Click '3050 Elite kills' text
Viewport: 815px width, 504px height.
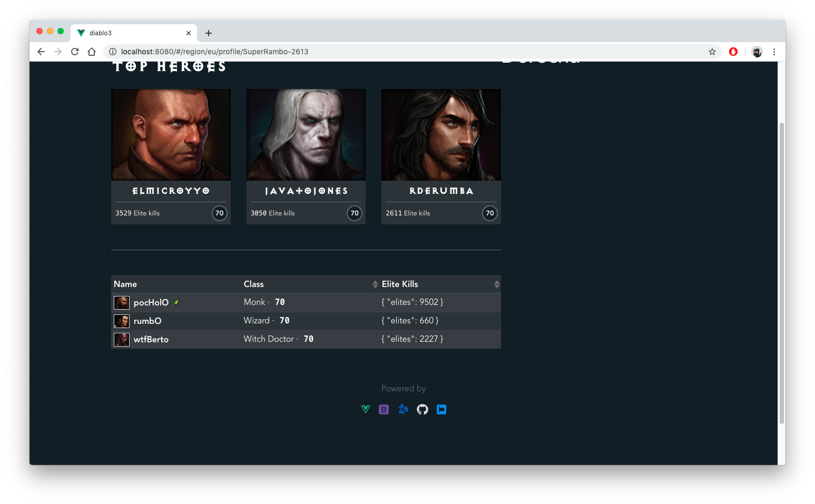(273, 213)
